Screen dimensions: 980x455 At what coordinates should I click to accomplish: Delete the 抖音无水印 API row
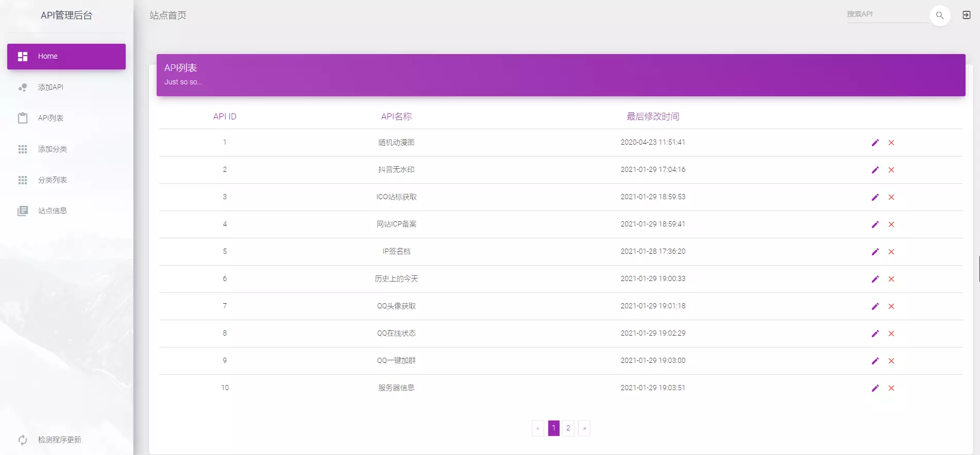tap(891, 170)
